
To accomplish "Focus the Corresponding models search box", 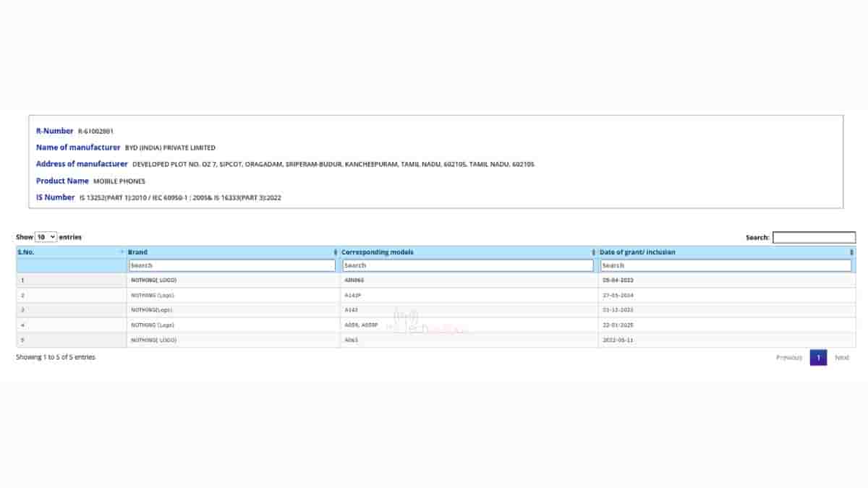I will [x=468, y=265].
